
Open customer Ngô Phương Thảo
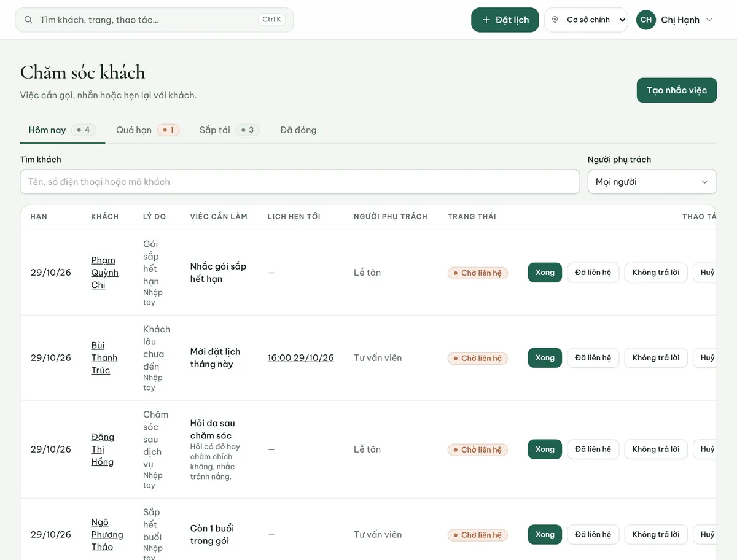107,534
